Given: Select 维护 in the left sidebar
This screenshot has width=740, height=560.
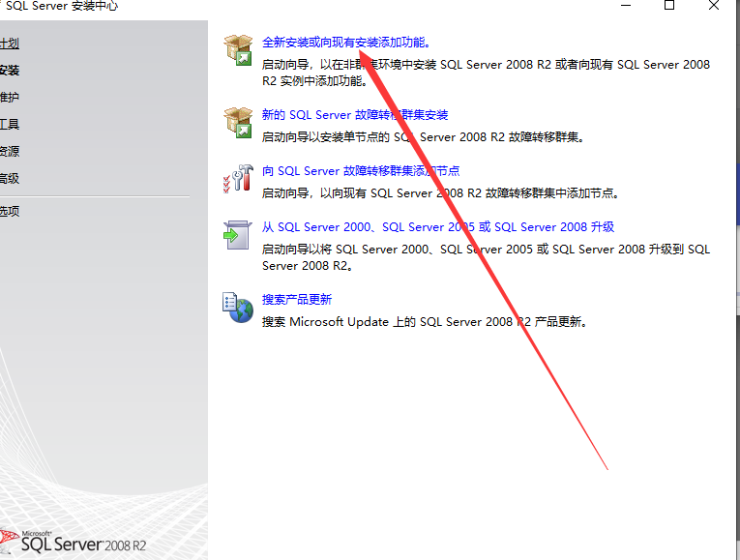Looking at the screenshot, I should tap(10, 97).
